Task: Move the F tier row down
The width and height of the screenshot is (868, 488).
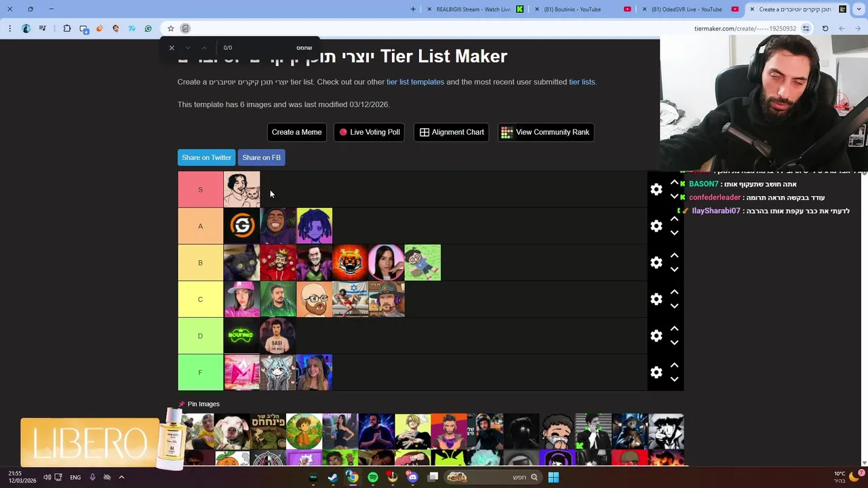Action: pos(674,380)
